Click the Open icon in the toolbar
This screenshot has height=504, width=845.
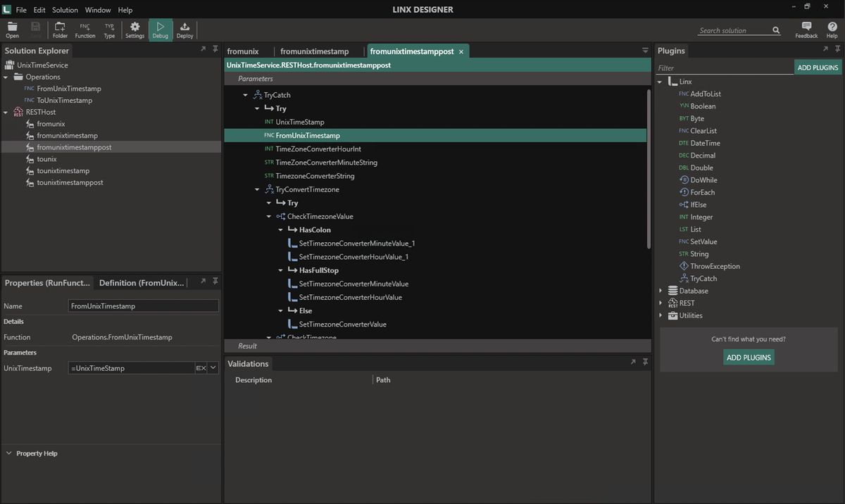(x=12, y=29)
